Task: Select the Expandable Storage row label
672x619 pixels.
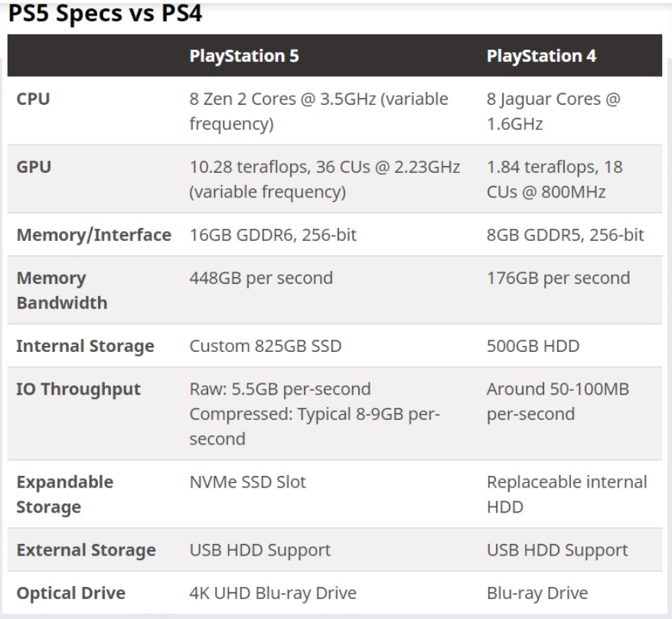Action: pyautogui.click(x=65, y=494)
